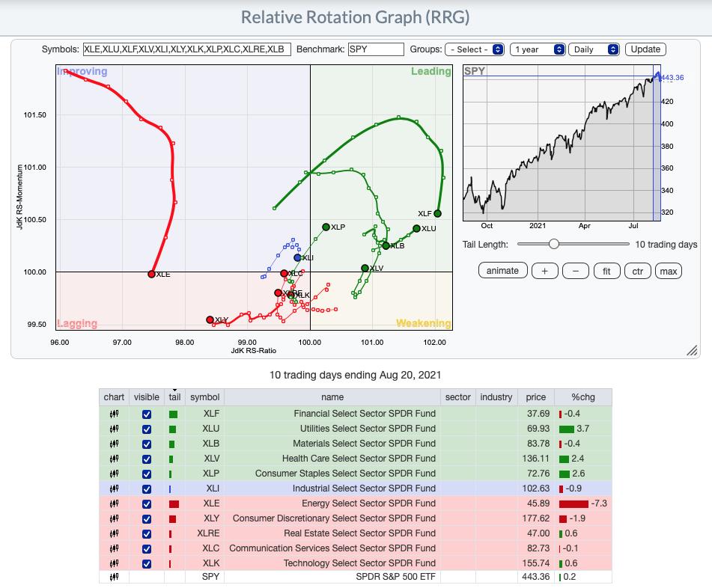The height and width of the screenshot is (588, 712).
Task: Select the XLF point on graph
Action: point(438,213)
